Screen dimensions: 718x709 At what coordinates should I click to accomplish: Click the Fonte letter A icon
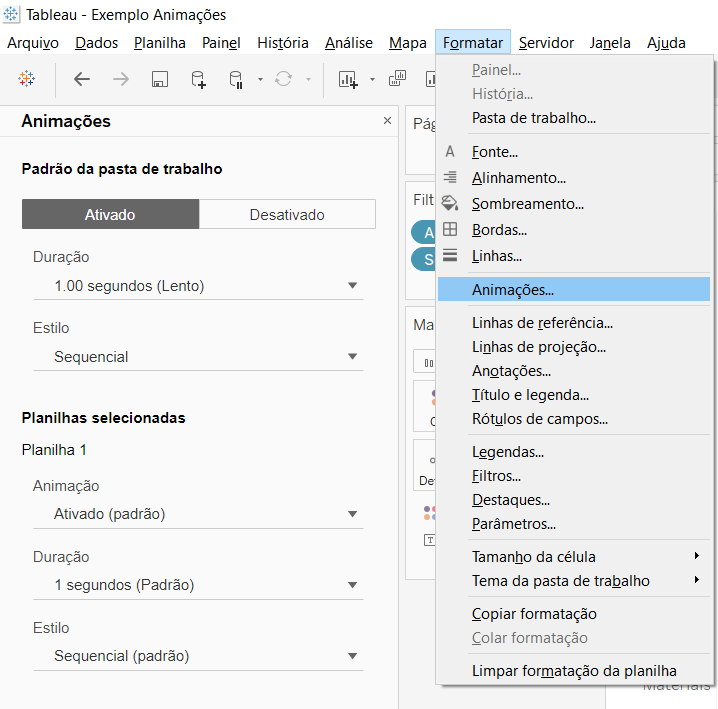point(450,151)
